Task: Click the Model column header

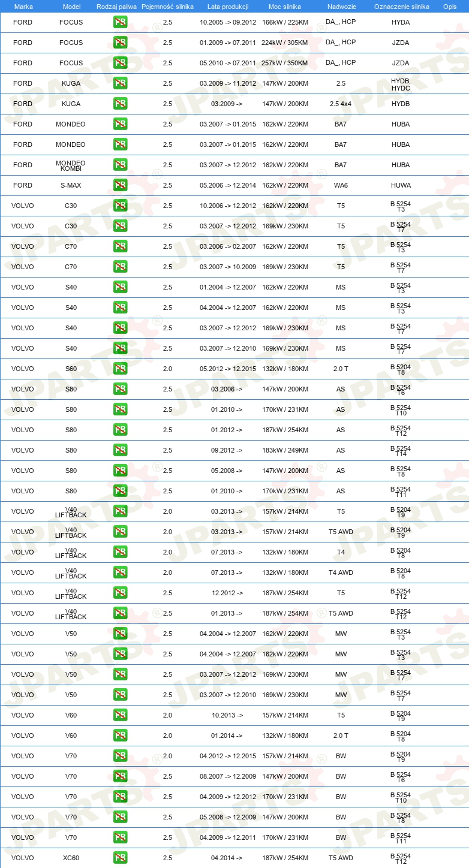Action: pyautogui.click(x=71, y=7)
